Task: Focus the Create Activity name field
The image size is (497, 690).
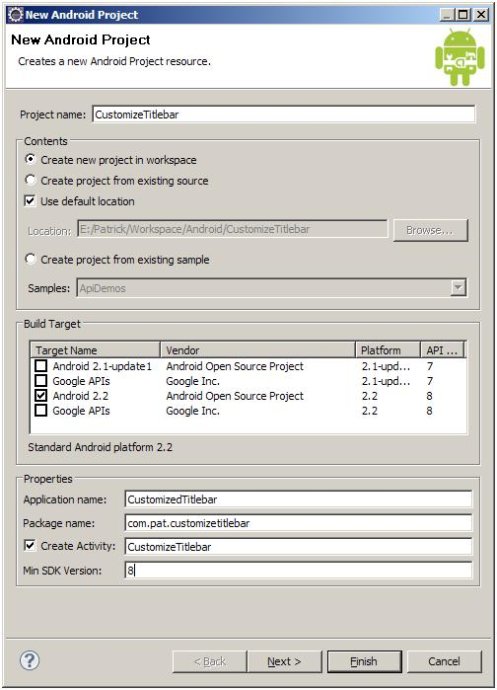Action: 298,547
